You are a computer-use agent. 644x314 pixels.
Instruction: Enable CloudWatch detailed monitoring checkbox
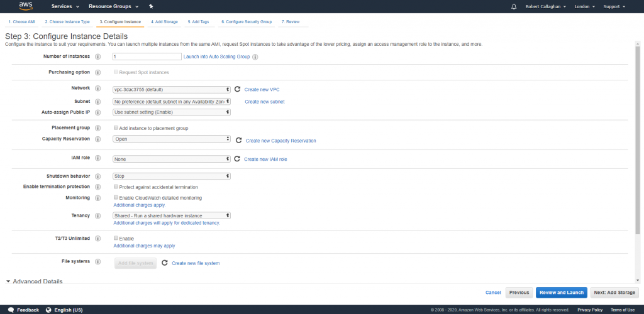tap(116, 197)
